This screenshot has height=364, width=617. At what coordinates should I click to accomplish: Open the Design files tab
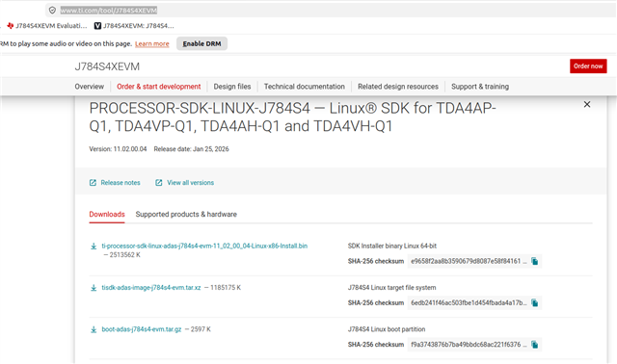[232, 87]
